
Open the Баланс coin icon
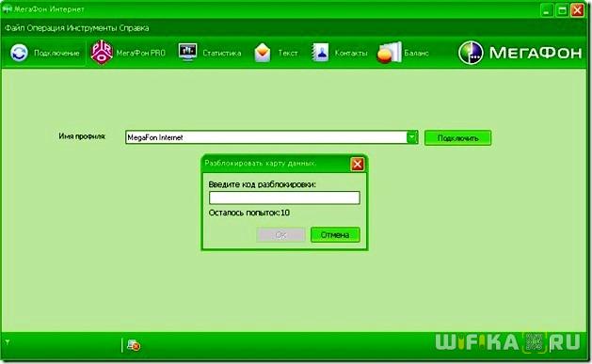click(x=389, y=53)
